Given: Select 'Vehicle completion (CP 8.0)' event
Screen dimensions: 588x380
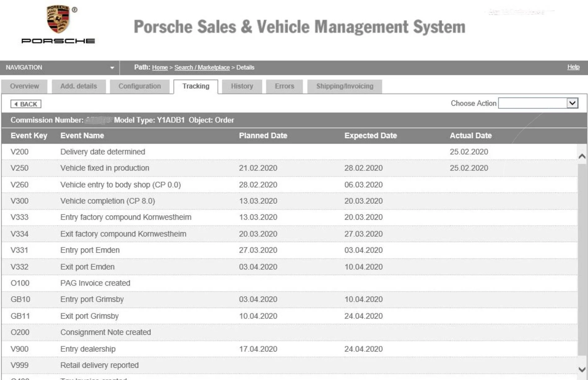Looking at the screenshot, I should tap(108, 201).
